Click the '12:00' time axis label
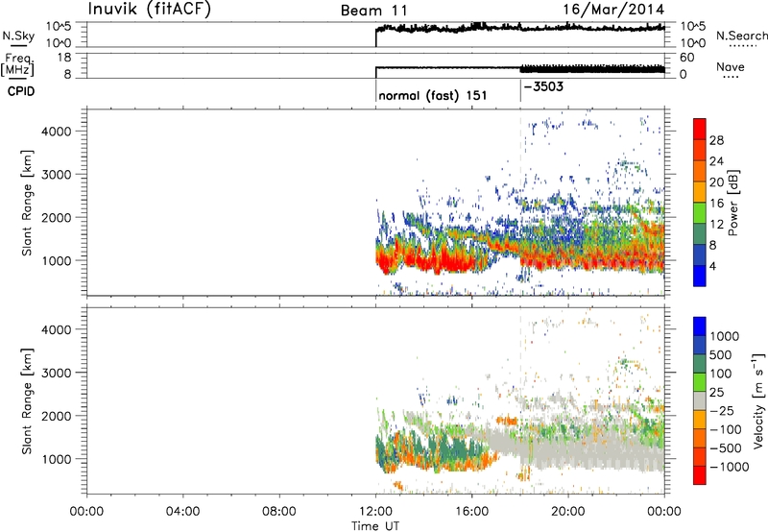 (x=375, y=512)
